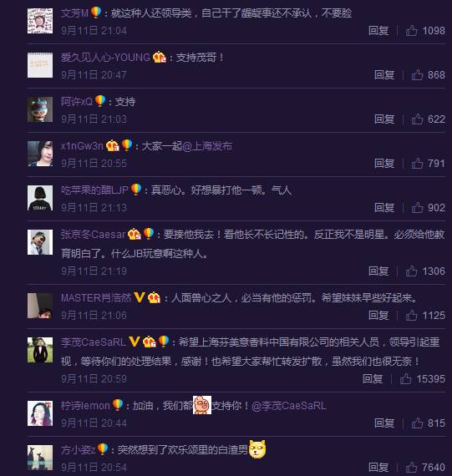Click crown badge beside 爱久见人心-YOUNG
The width and height of the screenshot is (452, 476).
(x=160, y=57)
